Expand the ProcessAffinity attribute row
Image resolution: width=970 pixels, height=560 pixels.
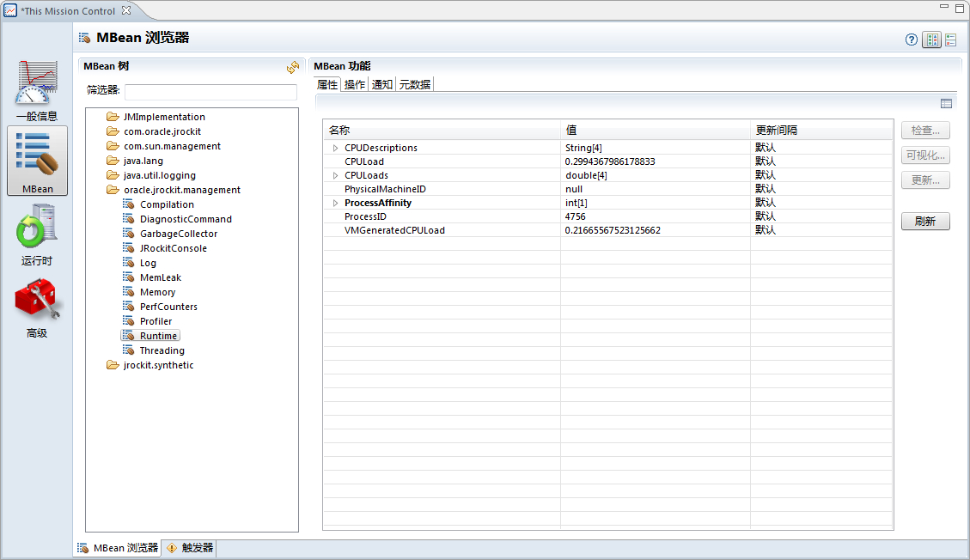click(335, 204)
